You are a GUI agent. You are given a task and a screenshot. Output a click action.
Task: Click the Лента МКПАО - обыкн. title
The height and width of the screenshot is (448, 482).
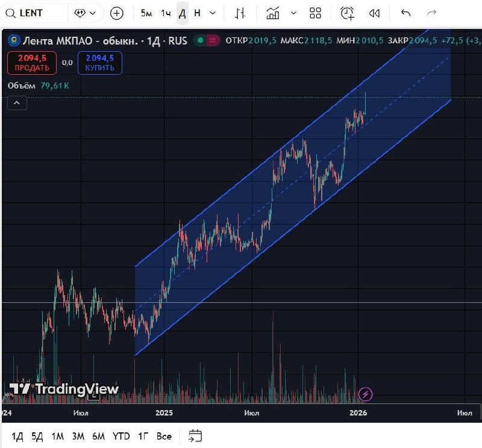pos(81,40)
